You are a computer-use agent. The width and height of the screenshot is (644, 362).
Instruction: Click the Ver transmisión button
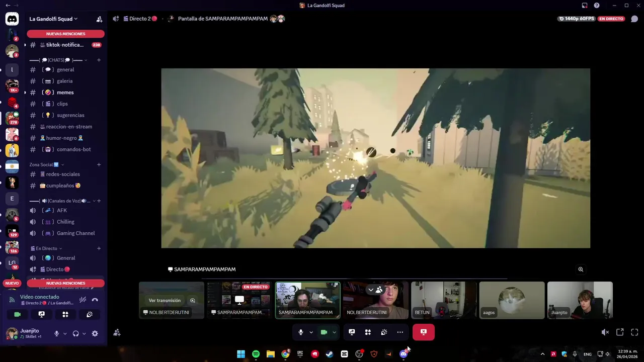coord(165,300)
